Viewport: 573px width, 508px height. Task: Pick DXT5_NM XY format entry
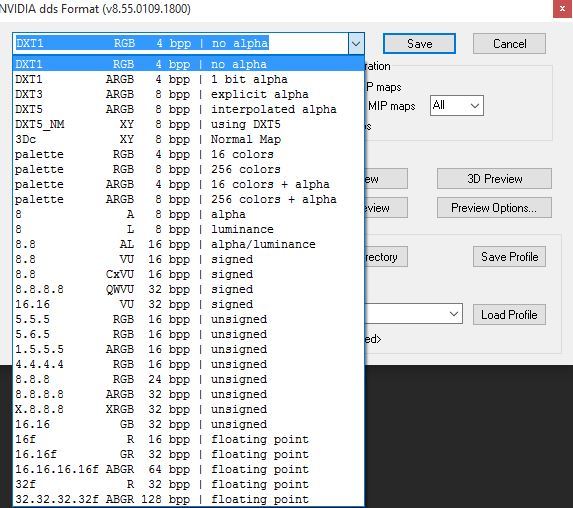[x=189, y=124]
